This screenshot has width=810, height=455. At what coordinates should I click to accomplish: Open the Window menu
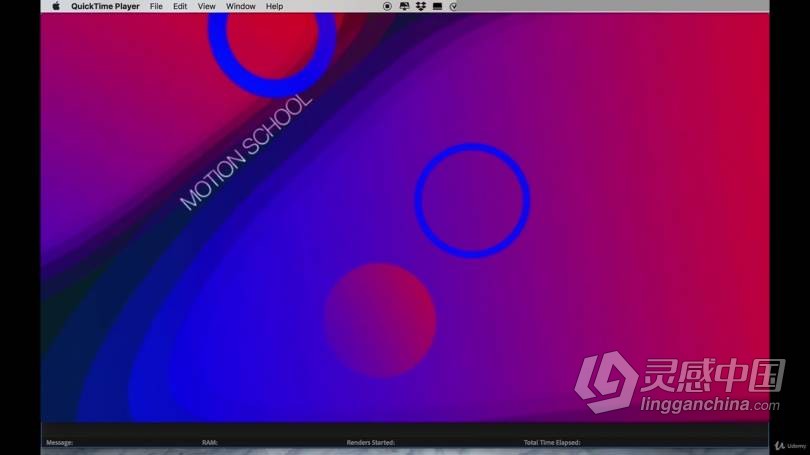pos(240,6)
